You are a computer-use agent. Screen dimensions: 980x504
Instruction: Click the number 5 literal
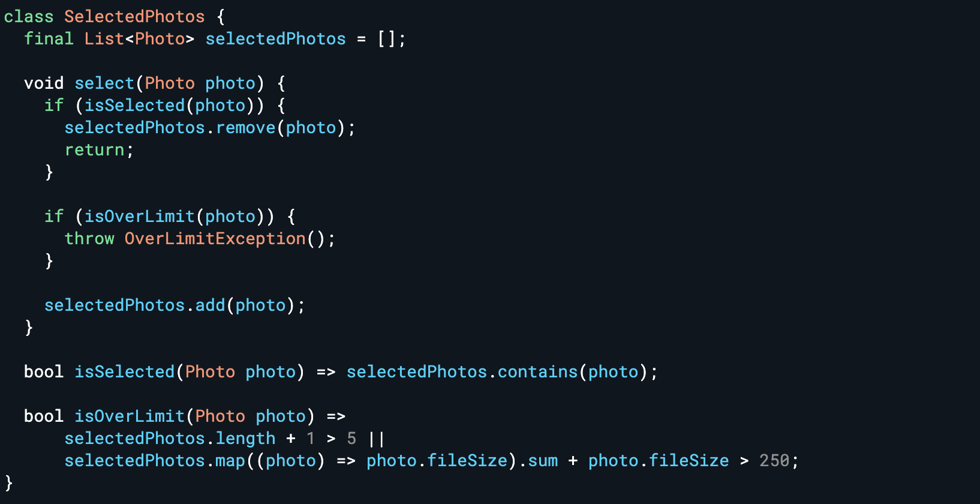351,439
